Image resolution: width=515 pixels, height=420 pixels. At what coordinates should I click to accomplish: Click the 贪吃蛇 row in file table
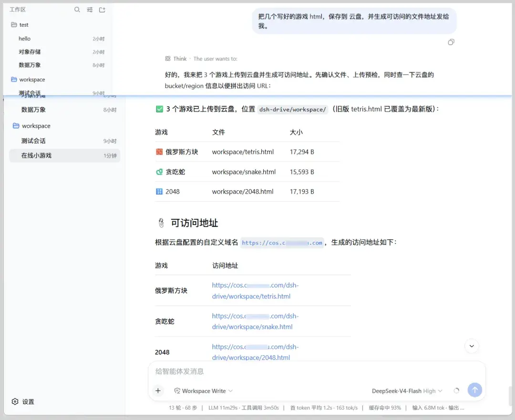[247, 172]
